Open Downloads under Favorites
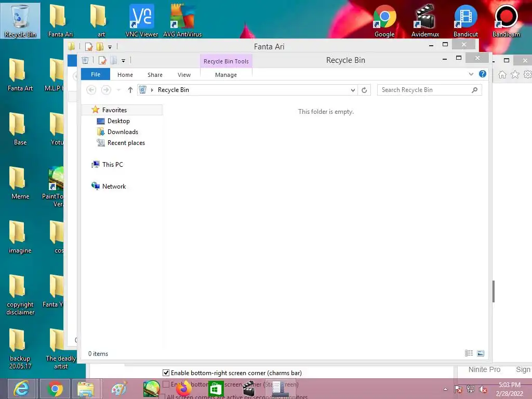532x399 pixels. (x=123, y=131)
